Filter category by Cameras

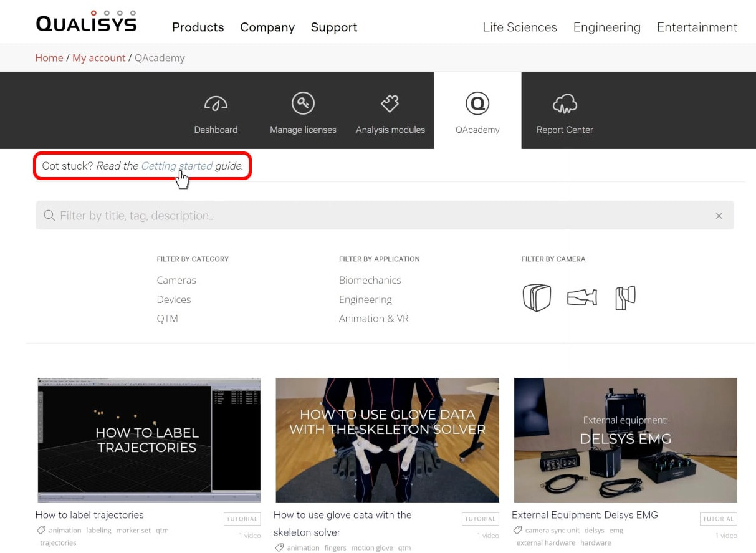click(x=176, y=280)
